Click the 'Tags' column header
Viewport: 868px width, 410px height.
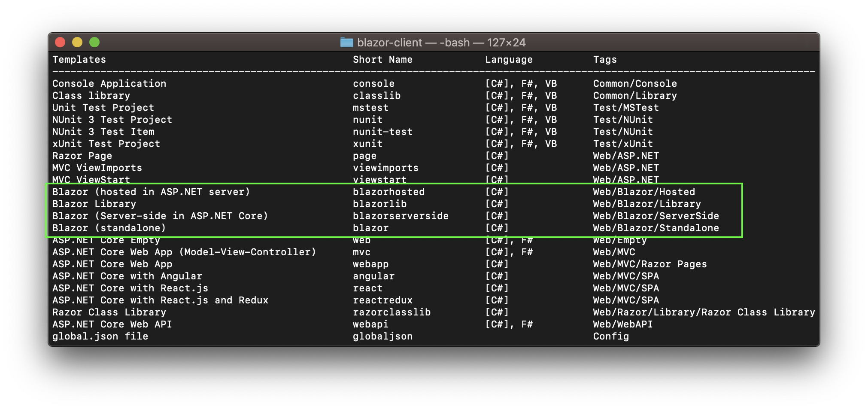pos(605,60)
